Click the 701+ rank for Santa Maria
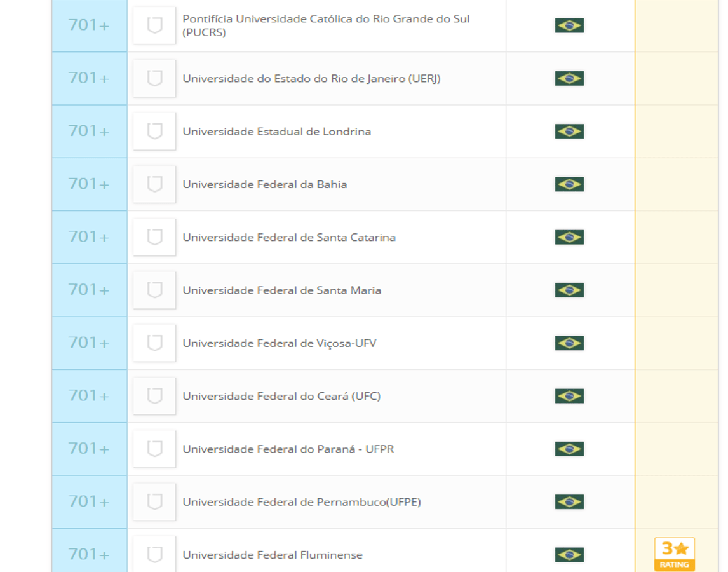This screenshot has height=572, width=728. point(89,290)
